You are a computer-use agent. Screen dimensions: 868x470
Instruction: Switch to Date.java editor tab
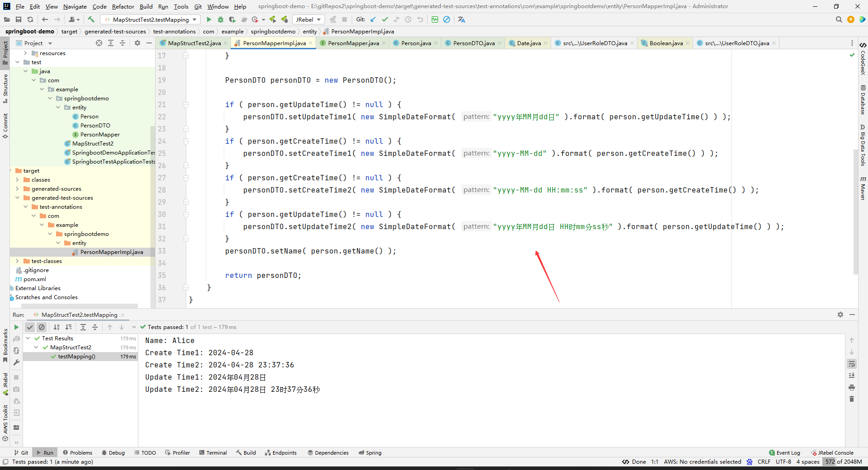[x=528, y=43]
